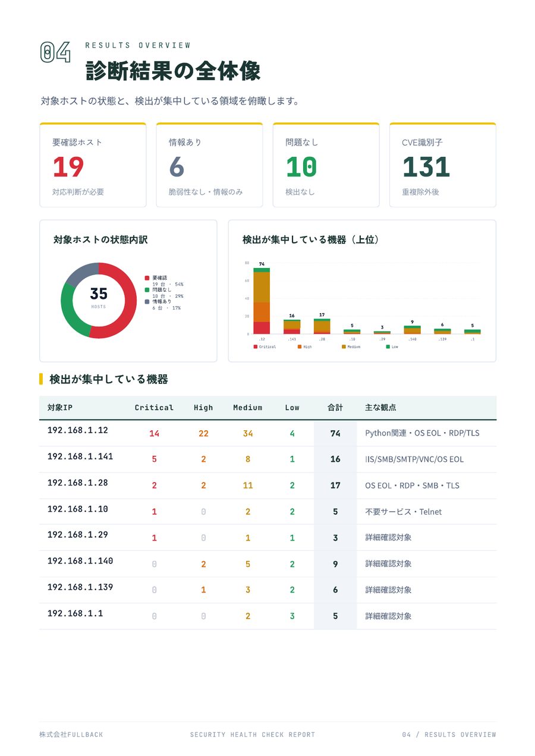The width and height of the screenshot is (535, 756).
Task: Click the green Low legend swatch under bar chart
Action: point(388,346)
